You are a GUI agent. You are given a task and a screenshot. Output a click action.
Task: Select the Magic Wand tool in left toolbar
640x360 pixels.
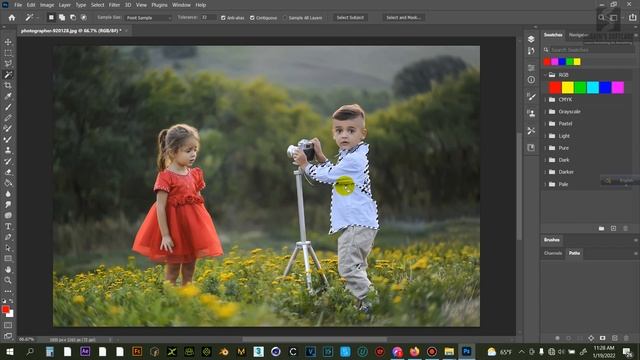click(x=8, y=75)
